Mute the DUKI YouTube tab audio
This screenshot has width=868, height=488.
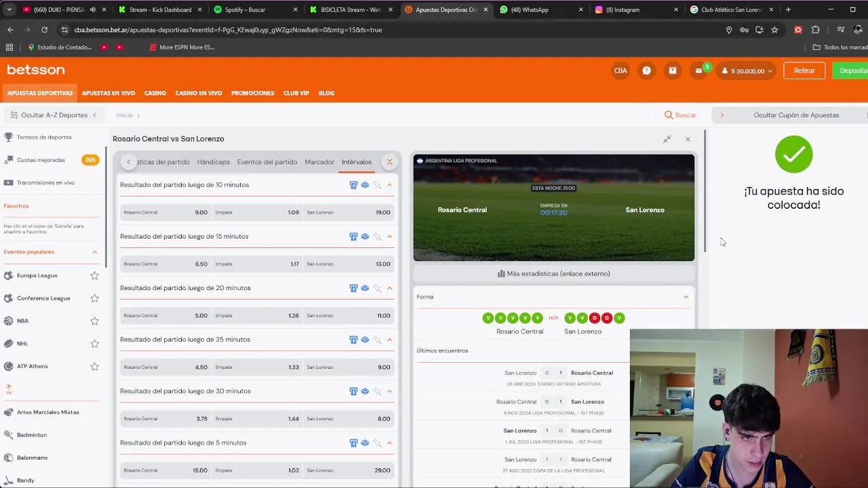point(92,9)
